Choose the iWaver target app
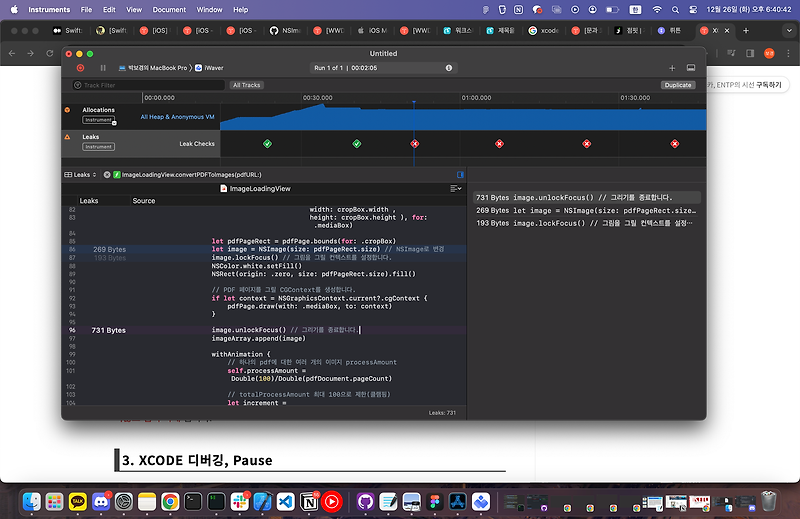 pyautogui.click(x=210, y=68)
